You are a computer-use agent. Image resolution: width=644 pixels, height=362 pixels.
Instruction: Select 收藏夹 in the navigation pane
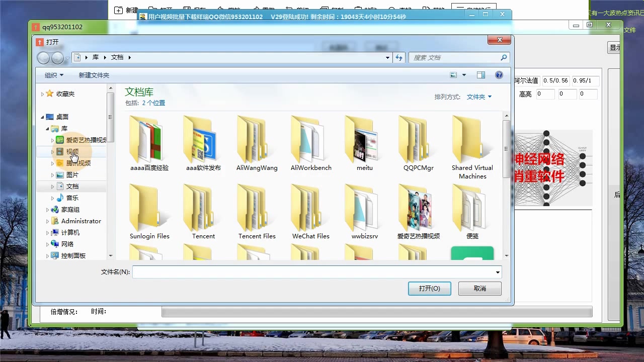coord(65,94)
